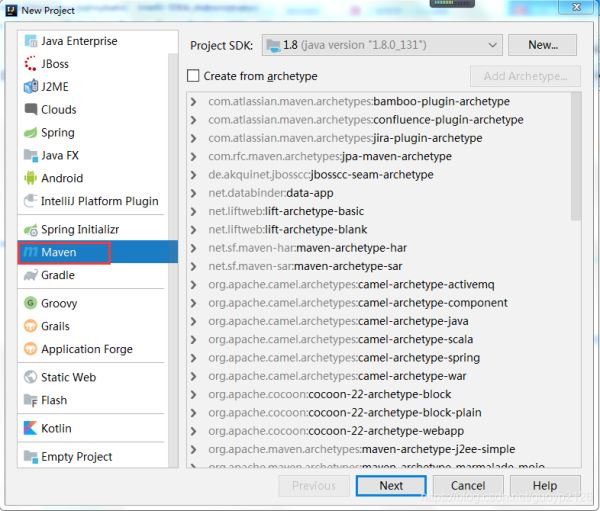This screenshot has height=511, width=600.
Task: Expand lift-archetype-blank entry
Action: [194, 230]
